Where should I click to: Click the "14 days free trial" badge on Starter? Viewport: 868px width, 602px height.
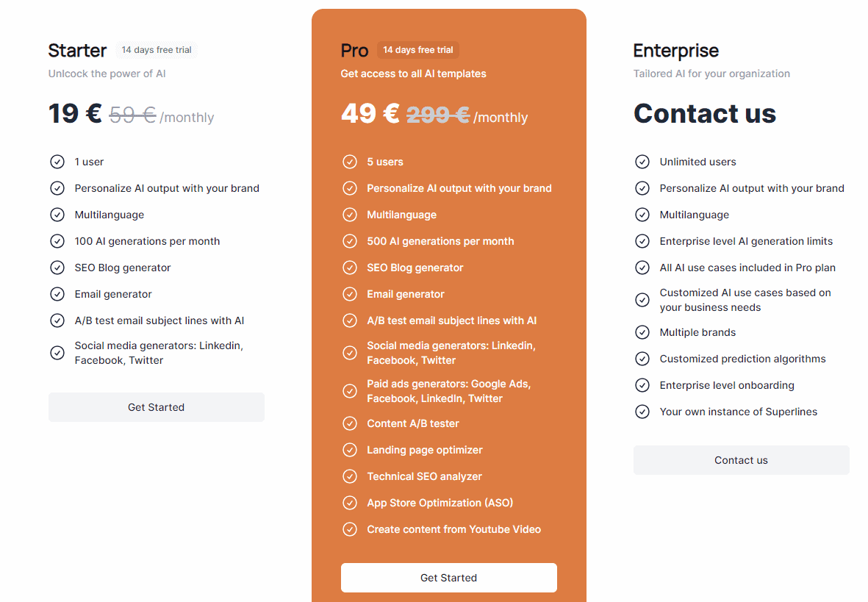tap(156, 50)
